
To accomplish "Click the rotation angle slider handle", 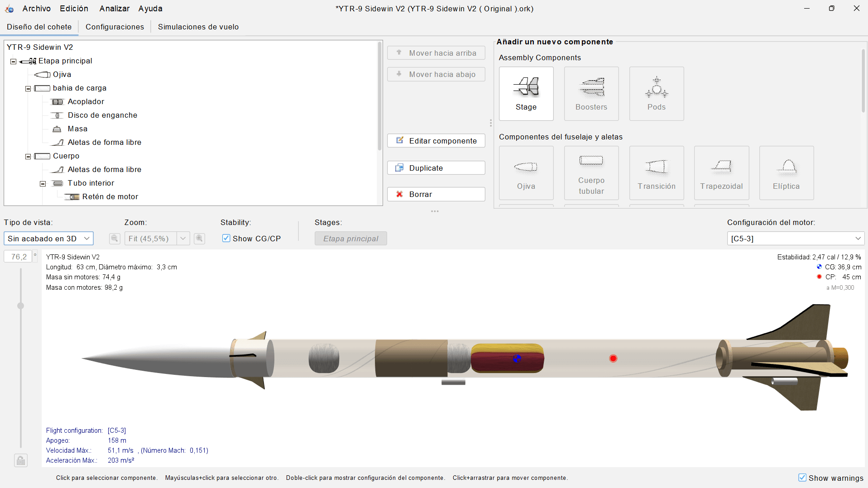I will click(20, 306).
